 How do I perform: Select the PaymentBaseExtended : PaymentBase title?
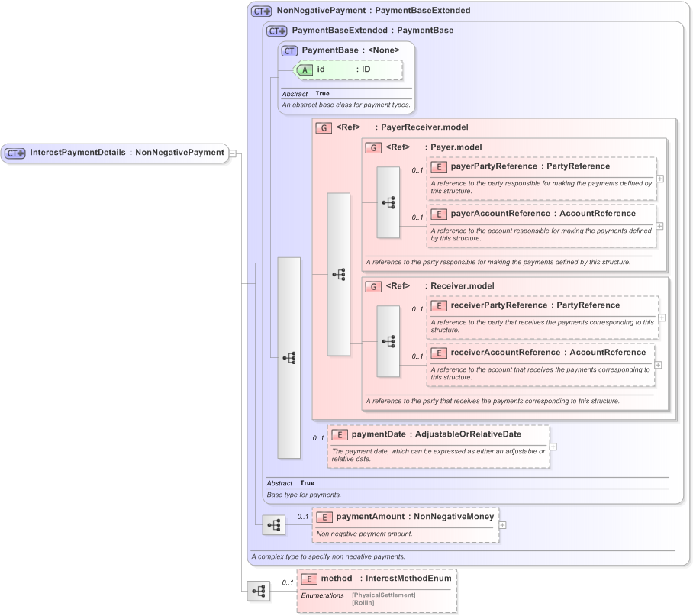(372, 31)
